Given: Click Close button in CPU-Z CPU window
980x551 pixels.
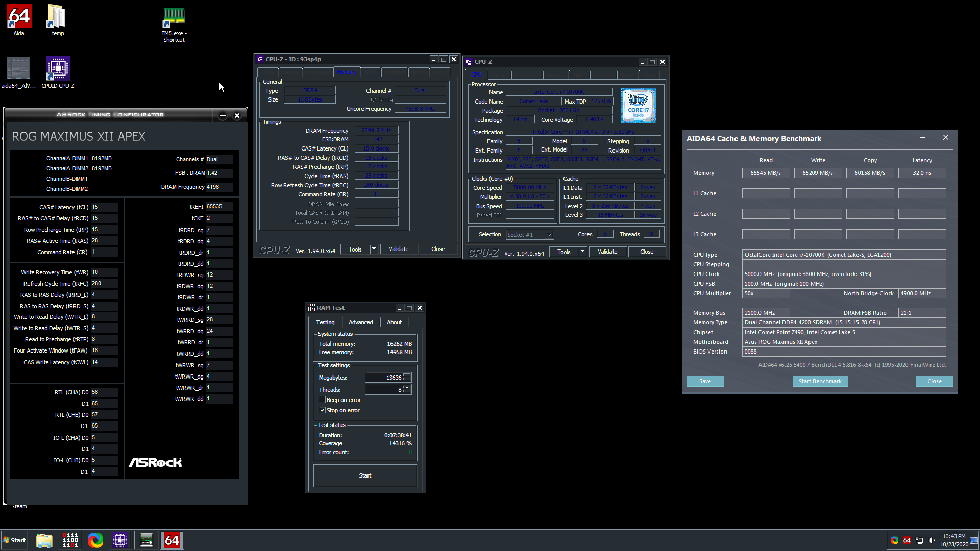Looking at the screenshot, I should (x=647, y=252).
